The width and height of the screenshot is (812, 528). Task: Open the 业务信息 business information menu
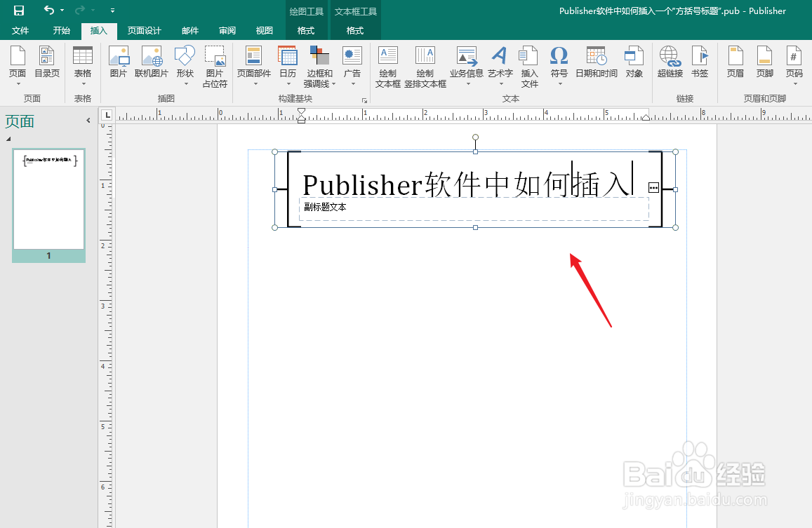click(466, 65)
